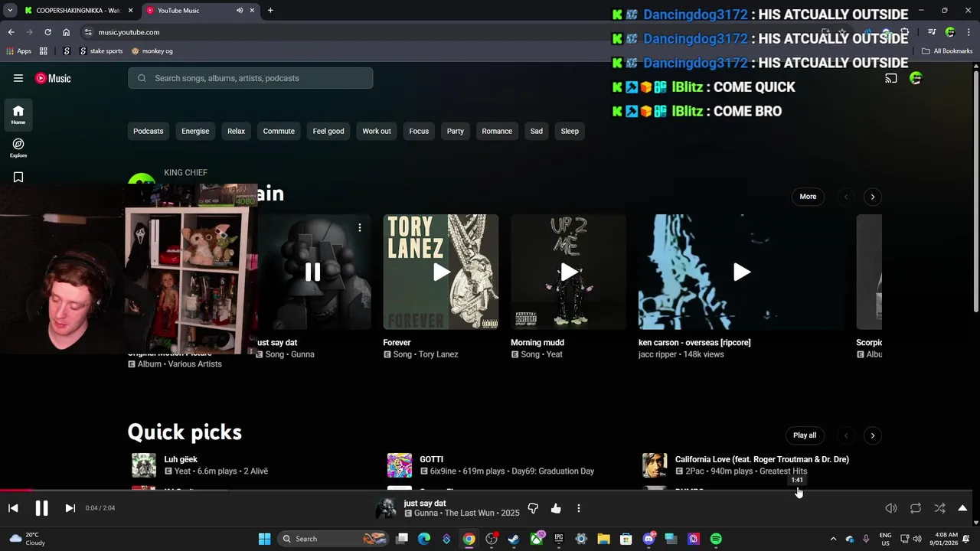Open the monkey og bookmark

point(152,51)
